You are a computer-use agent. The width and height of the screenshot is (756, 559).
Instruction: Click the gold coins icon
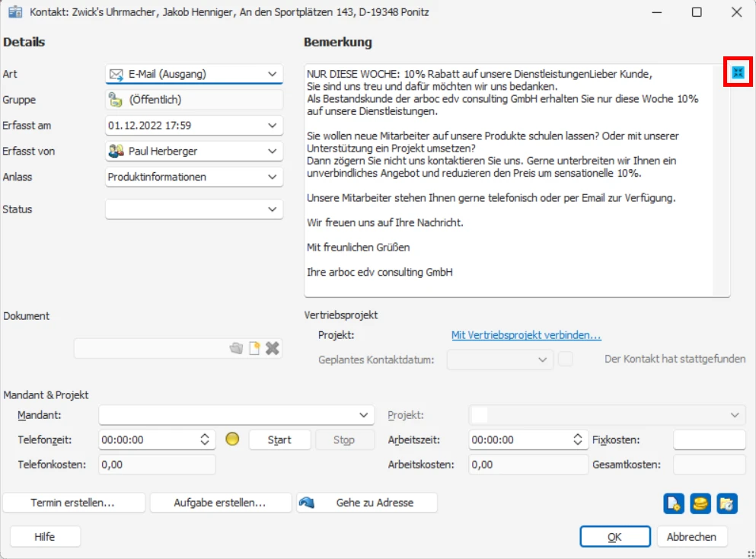pyautogui.click(x=700, y=503)
